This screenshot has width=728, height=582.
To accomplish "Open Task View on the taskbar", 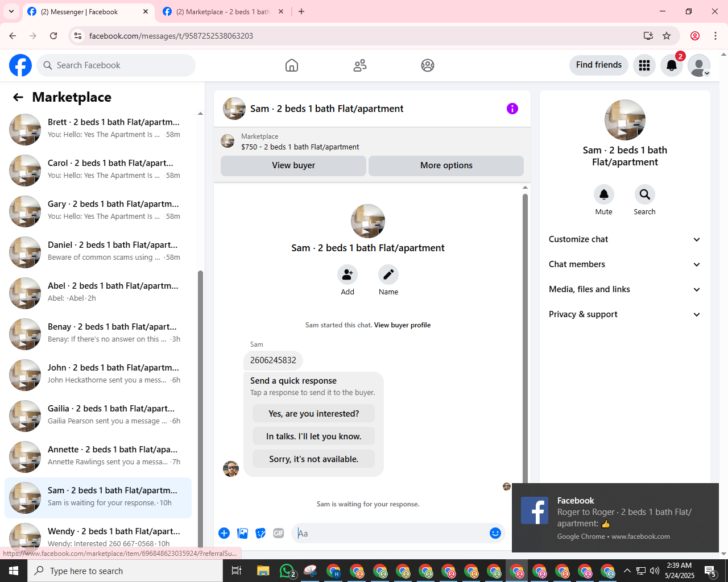I will pyautogui.click(x=237, y=571).
